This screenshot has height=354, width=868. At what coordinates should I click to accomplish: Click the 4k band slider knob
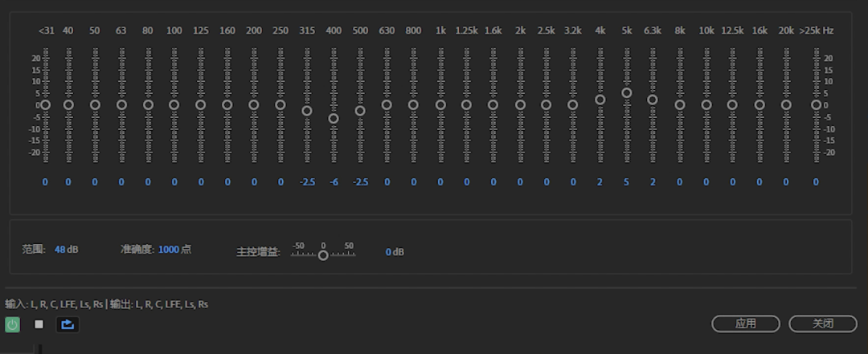600,100
